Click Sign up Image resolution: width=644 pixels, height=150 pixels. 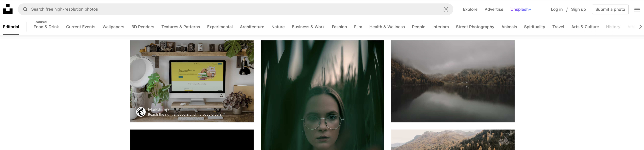click(578, 9)
